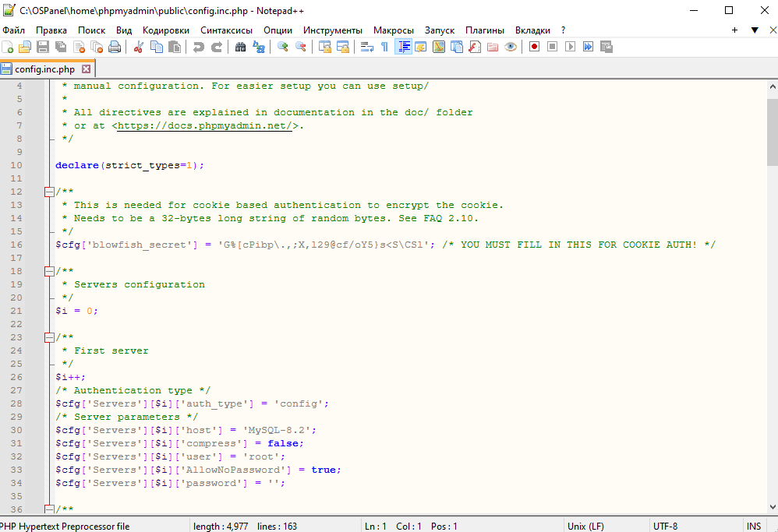The width and height of the screenshot is (778, 532).
Task: Toggle word wrap in the toolbar
Action: tap(366, 47)
